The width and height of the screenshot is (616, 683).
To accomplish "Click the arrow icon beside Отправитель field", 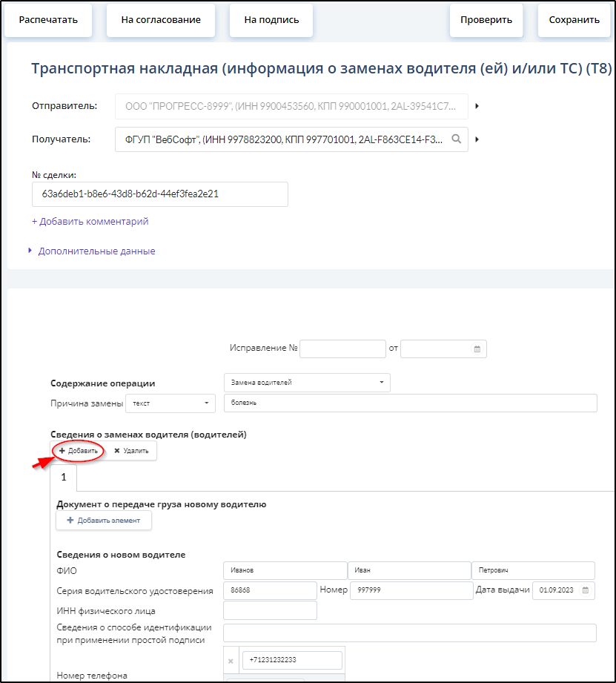I will 477,106.
